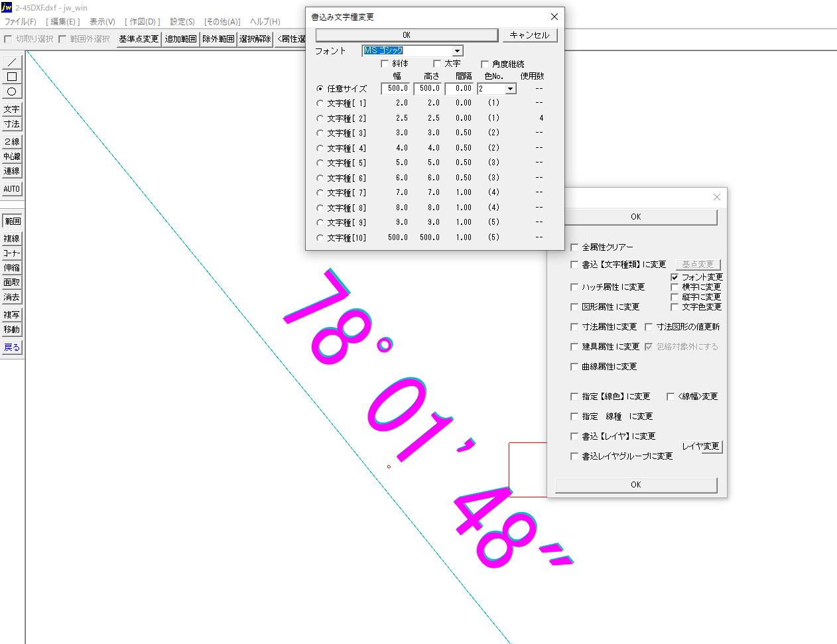Open the ヘルプ(H) menu
The height and width of the screenshot is (644, 837).
265,22
